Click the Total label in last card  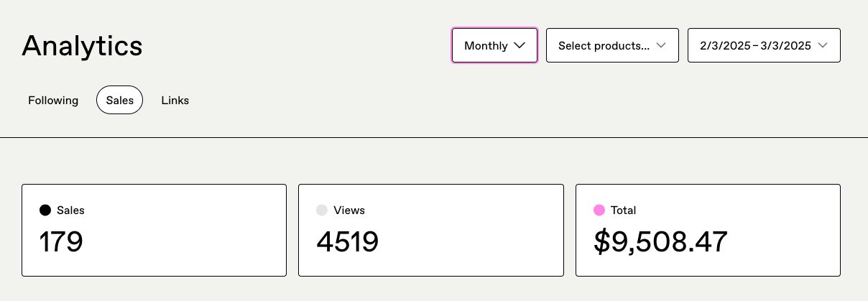point(623,210)
